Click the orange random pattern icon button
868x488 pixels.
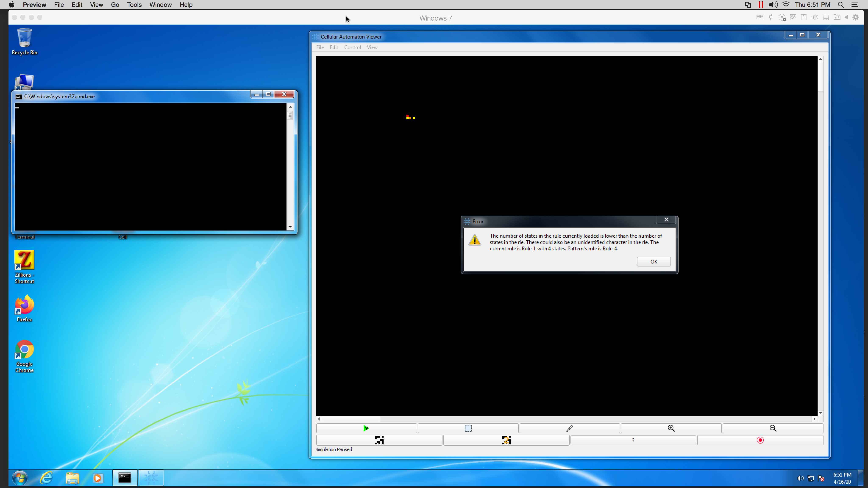point(506,440)
